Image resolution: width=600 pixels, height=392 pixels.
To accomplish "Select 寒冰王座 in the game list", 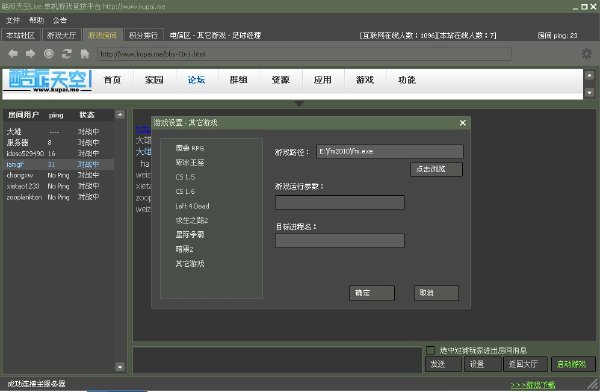I will coord(190,163).
